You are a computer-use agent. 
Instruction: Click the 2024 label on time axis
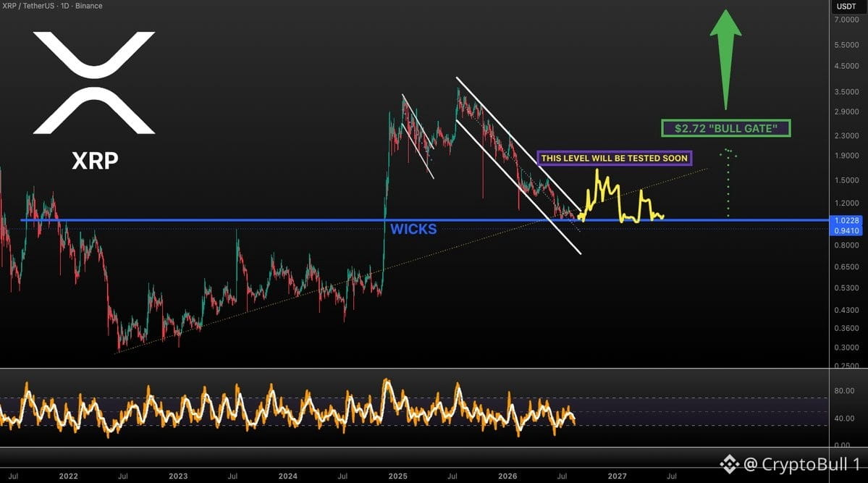point(288,476)
